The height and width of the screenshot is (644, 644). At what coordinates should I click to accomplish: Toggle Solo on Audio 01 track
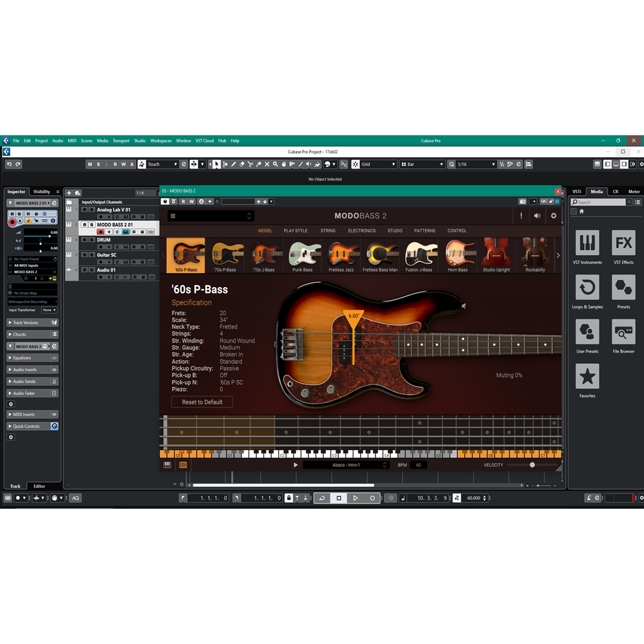(x=92, y=270)
